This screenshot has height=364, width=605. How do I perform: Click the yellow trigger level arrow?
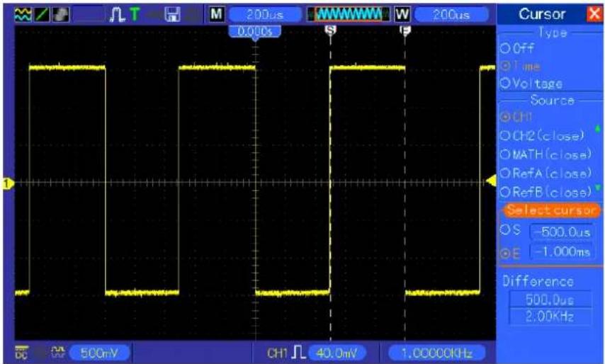[491, 180]
